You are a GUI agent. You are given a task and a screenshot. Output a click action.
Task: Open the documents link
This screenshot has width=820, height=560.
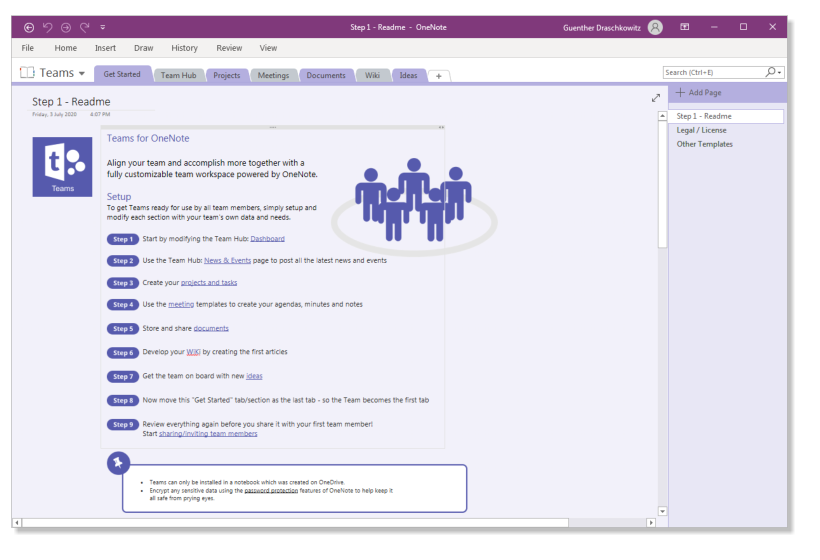tap(211, 328)
